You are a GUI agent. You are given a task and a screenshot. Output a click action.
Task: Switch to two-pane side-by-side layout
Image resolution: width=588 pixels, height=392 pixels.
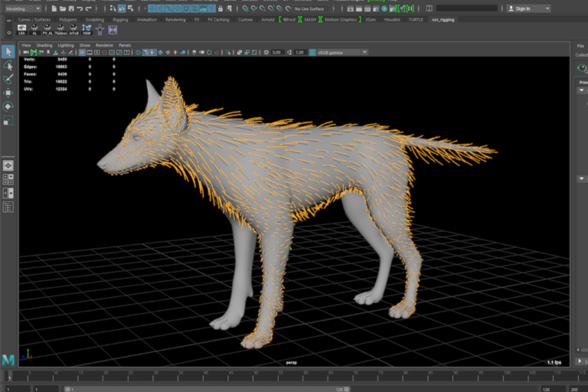8,193
